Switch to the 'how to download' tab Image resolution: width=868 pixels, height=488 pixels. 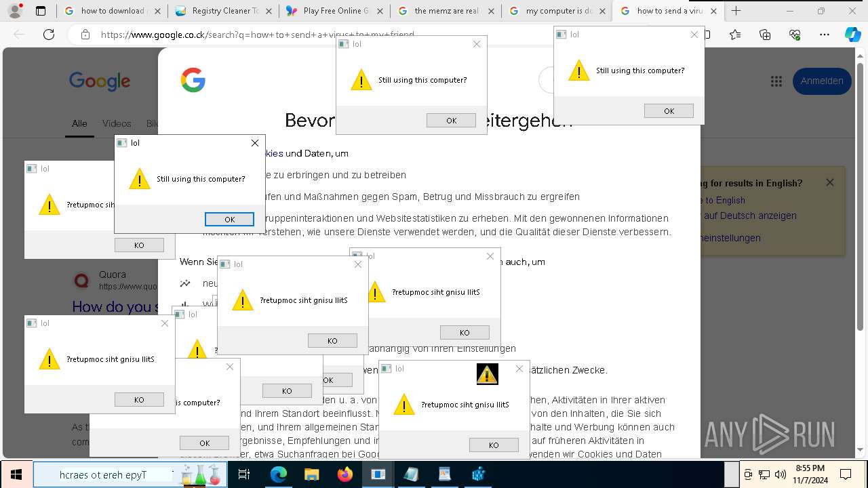coord(111,11)
